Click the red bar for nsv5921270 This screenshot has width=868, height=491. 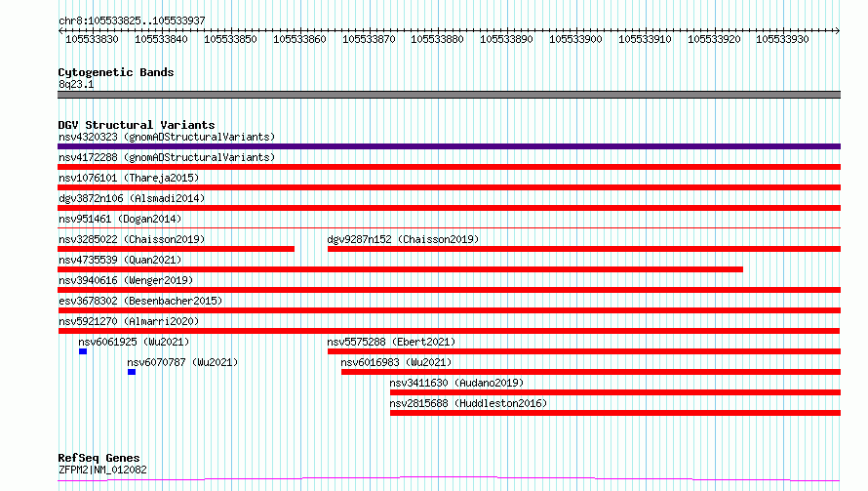[449, 331]
